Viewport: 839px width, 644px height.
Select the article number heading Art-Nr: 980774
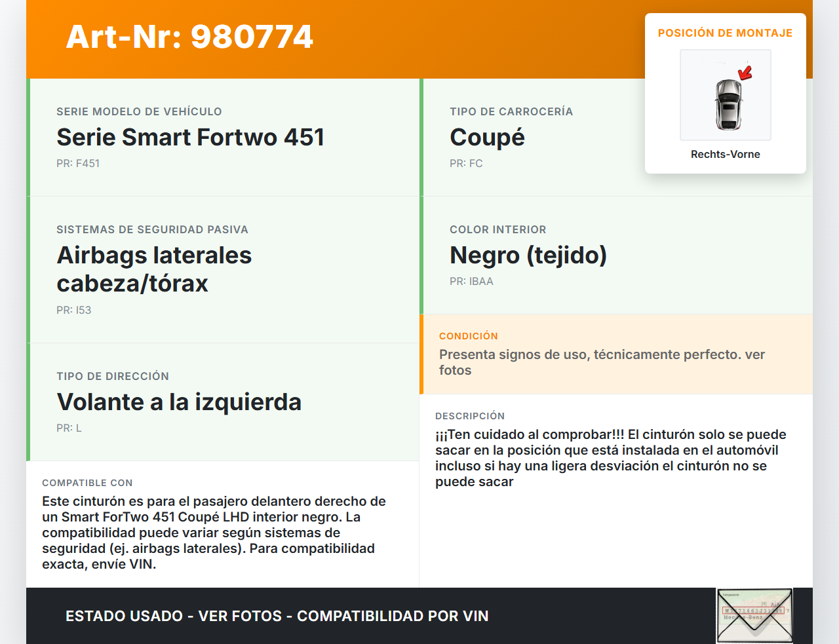pos(189,37)
